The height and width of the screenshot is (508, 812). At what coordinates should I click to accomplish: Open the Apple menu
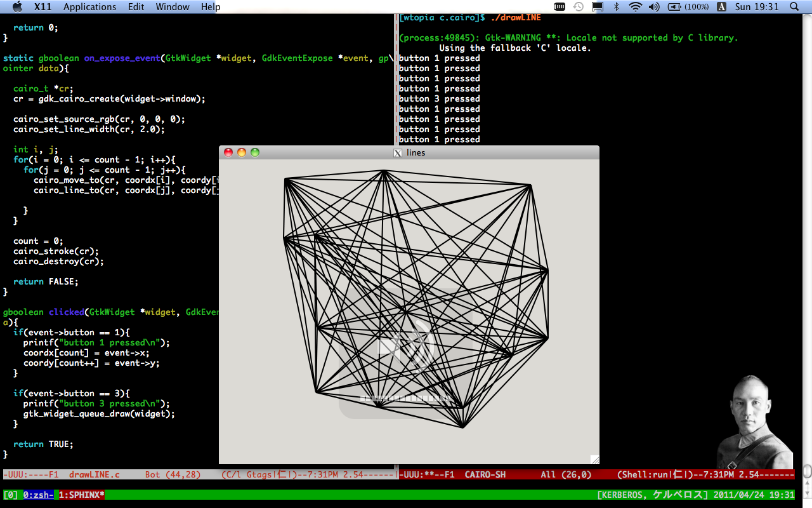pyautogui.click(x=17, y=7)
